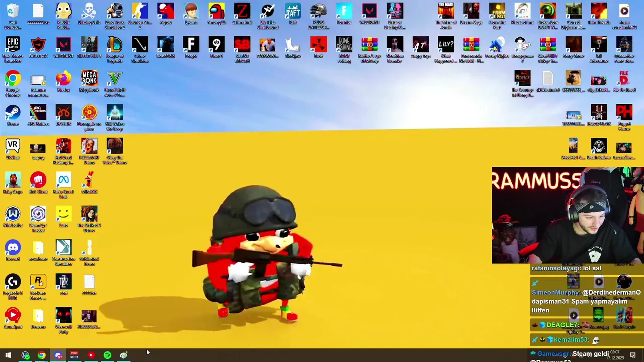Select the Mother's Eye DEMO zip archive

(x=369, y=49)
